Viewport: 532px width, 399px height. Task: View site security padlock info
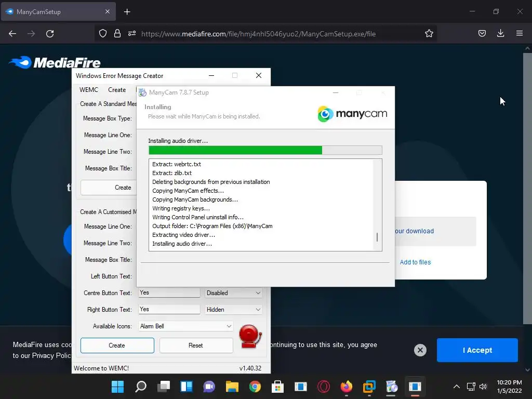point(117,34)
